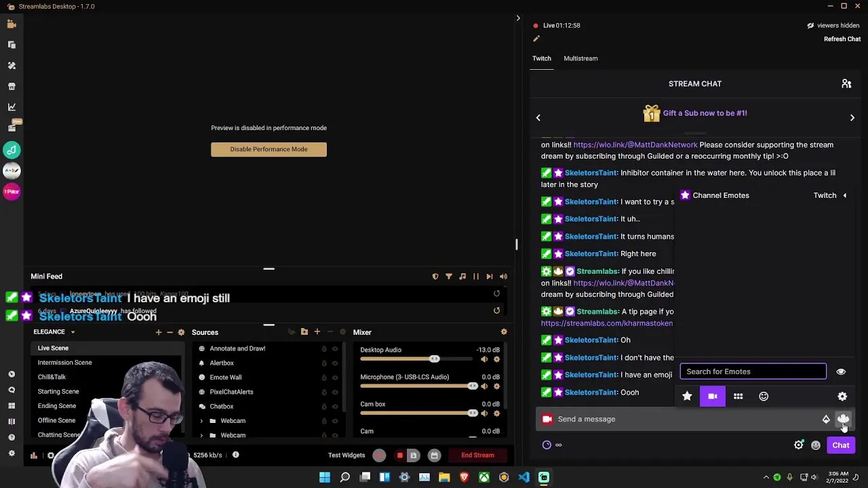Toggle emote visibility eye next to search
This screenshot has height=488, width=868.
(841, 371)
